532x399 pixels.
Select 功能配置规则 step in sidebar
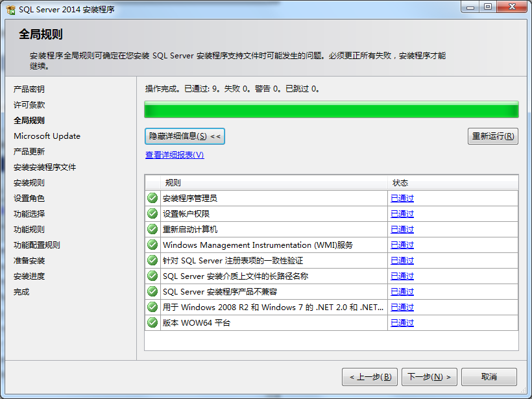click(37, 245)
